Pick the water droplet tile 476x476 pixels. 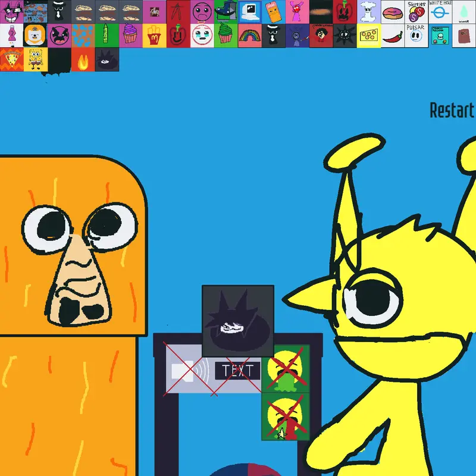[464, 11]
